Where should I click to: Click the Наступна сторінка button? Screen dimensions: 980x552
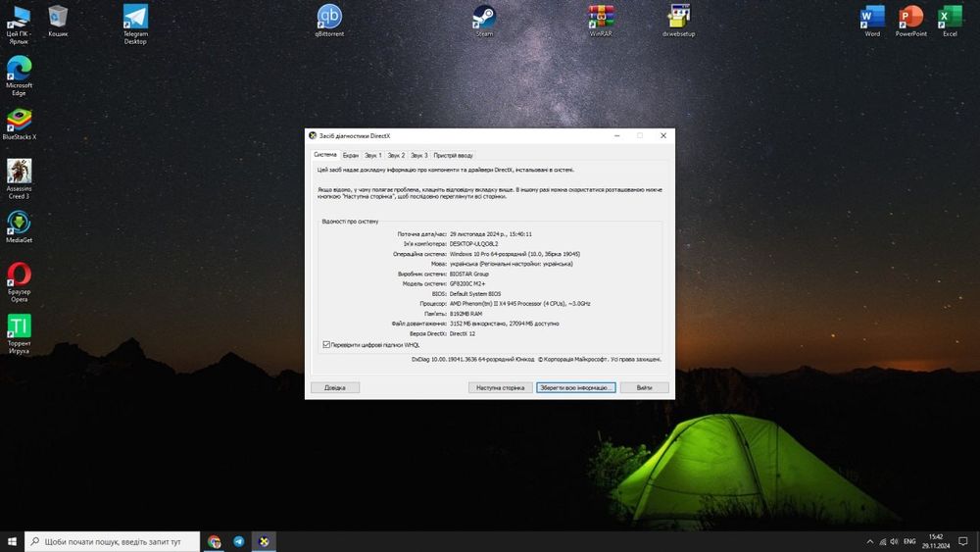(500, 387)
